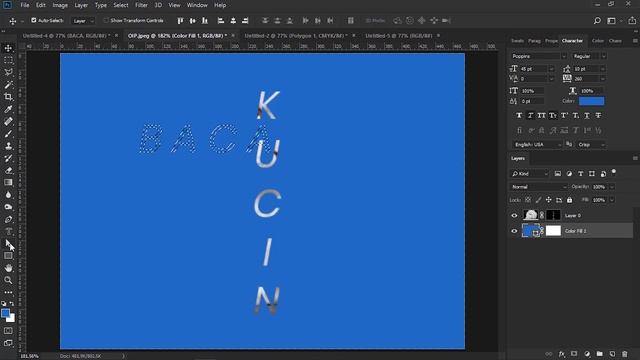Select the Pen tool
Screen dimensions: 640x360
pos(8,219)
